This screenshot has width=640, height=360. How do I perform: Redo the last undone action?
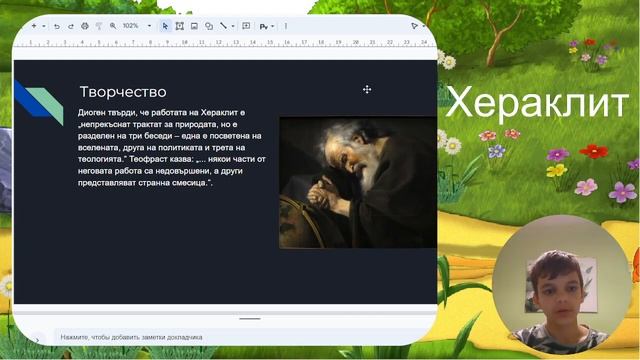[x=71, y=26]
